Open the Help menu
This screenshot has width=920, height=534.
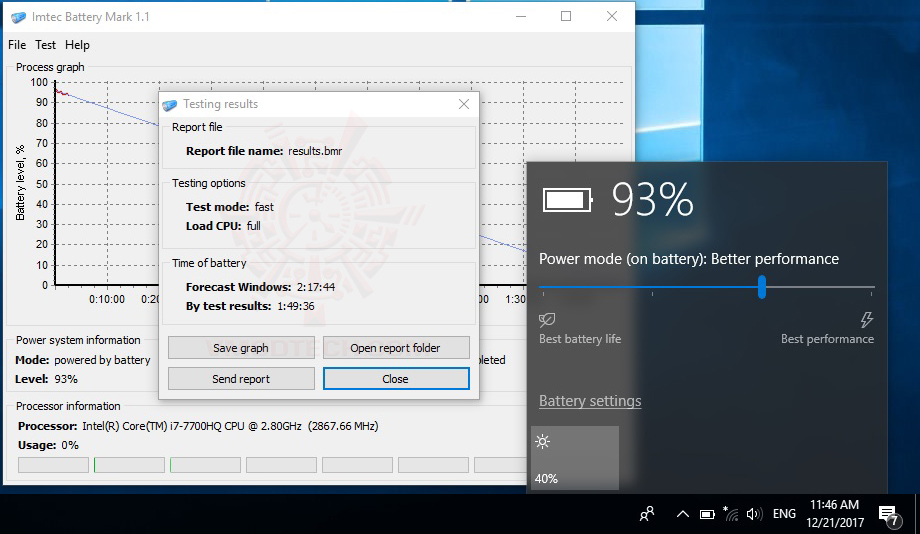click(x=77, y=45)
